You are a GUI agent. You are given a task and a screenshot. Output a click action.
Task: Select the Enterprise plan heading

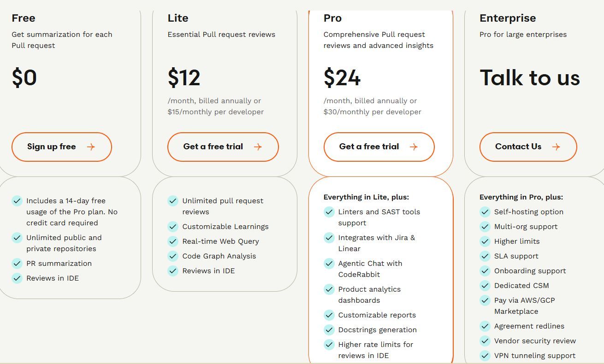coord(508,18)
